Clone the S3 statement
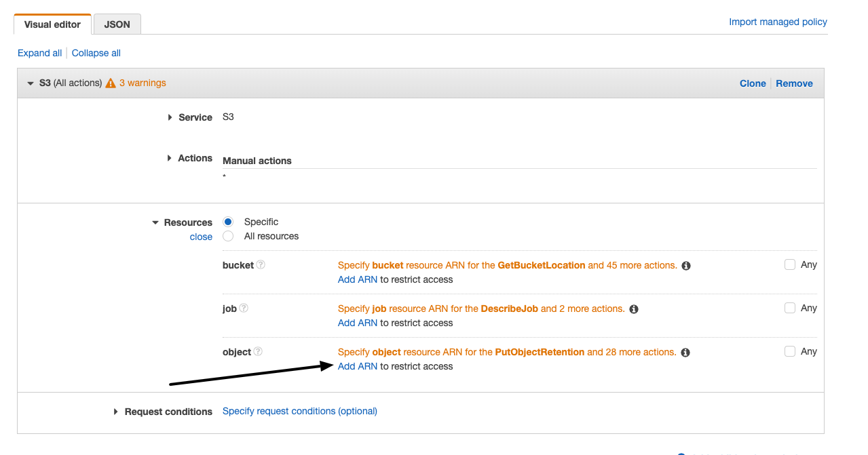This screenshot has width=868, height=455. pyautogui.click(x=753, y=83)
